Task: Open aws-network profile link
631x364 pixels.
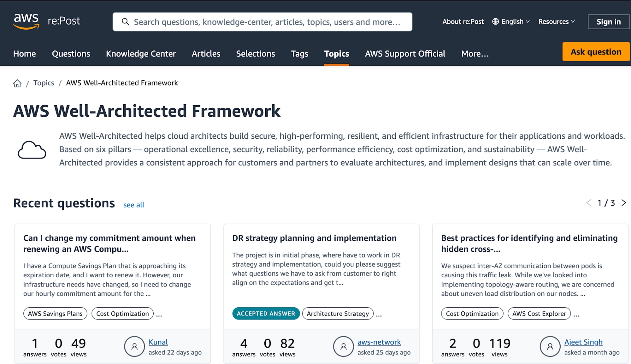Action: [379, 342]
